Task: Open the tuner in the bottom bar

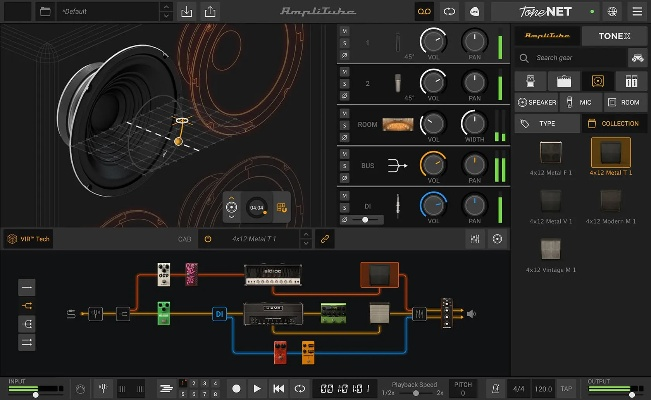Action: pos(103,388)
